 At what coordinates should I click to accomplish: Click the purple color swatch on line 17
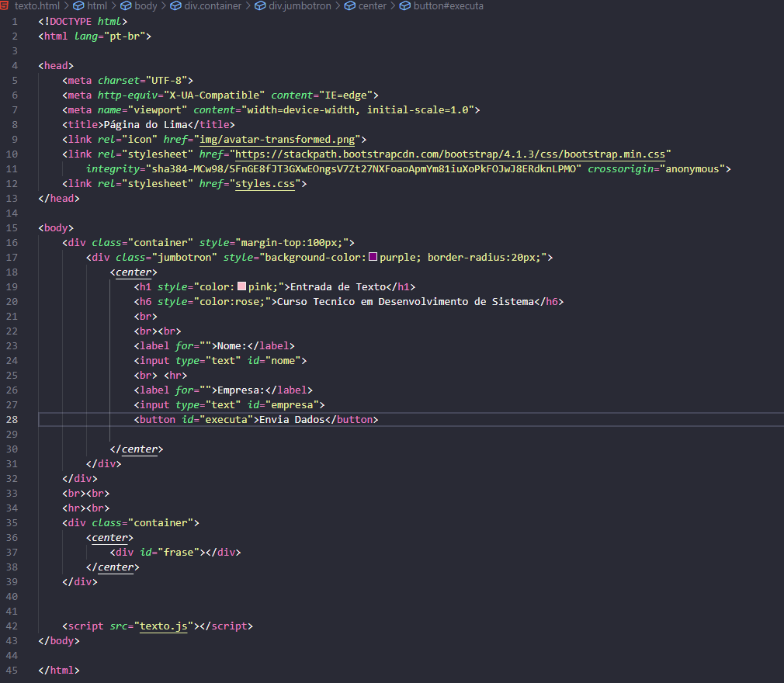373,257
